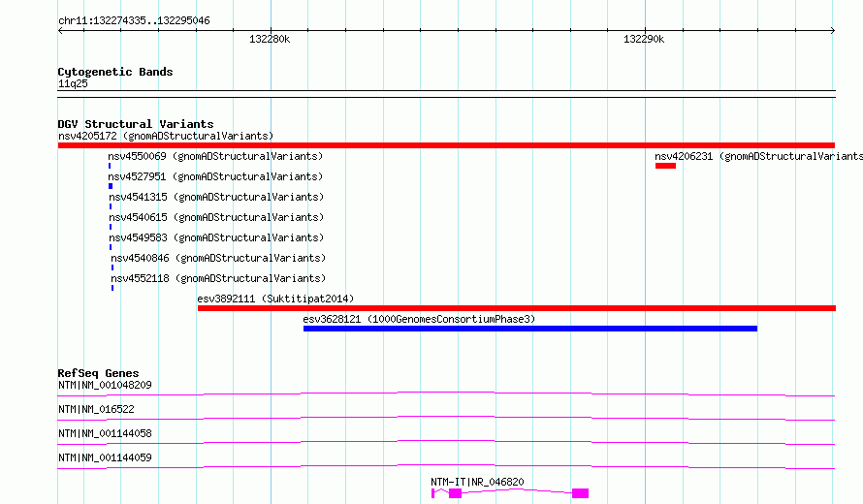Click the 132290k ruler label
The width and height of the screenshot is (863, 504).
[644, 39]
